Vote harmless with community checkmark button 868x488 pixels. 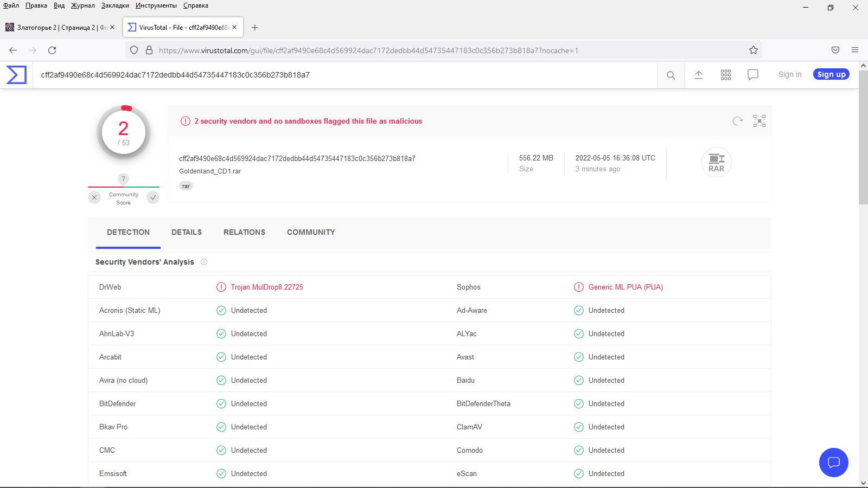coord(153,197)
